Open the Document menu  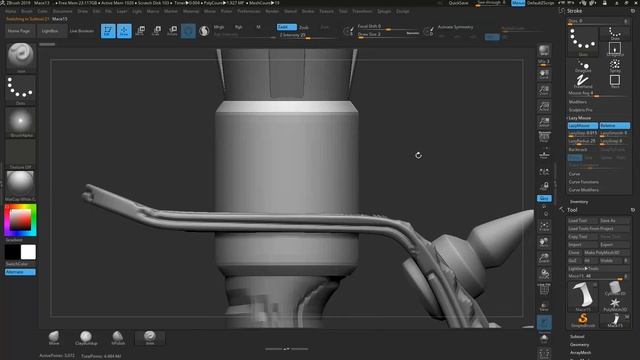point(62,11)
